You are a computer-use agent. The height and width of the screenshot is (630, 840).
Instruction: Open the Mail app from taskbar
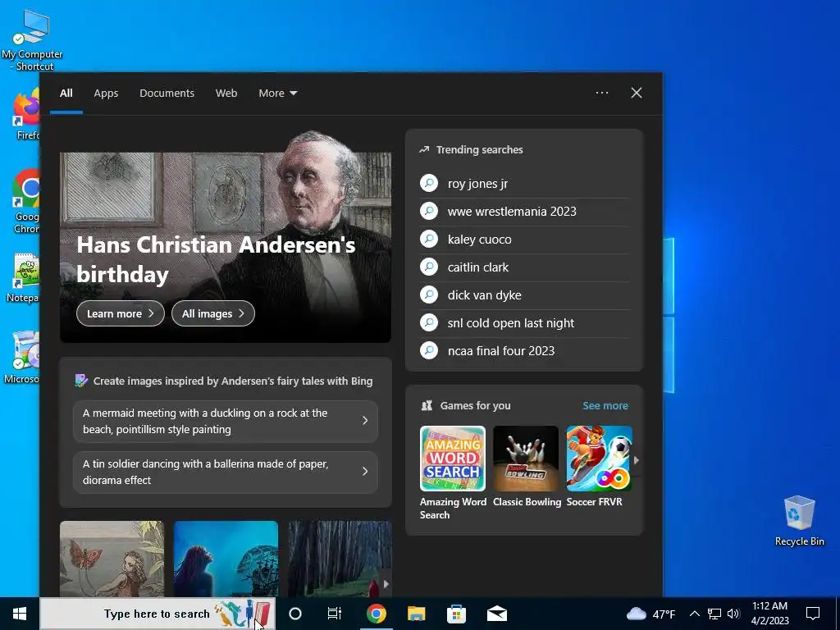(497, 614)
